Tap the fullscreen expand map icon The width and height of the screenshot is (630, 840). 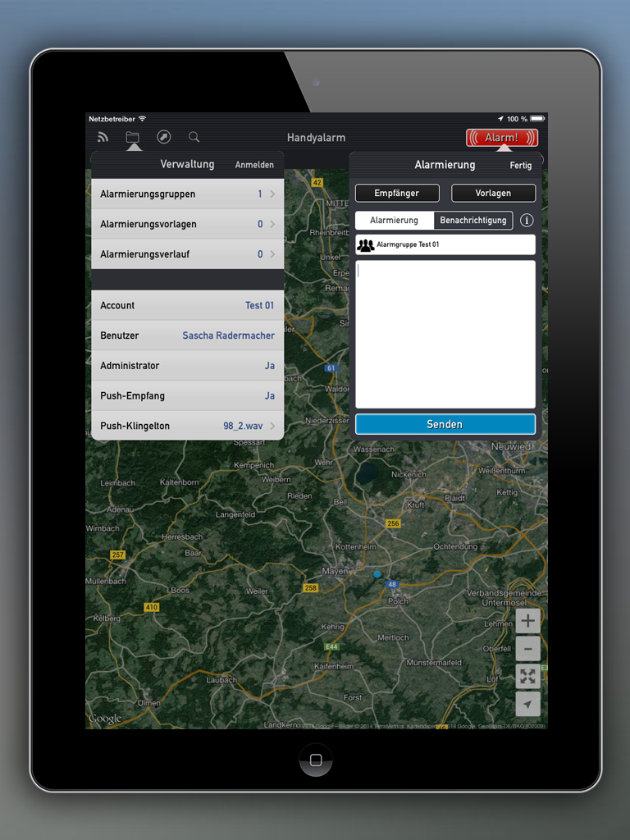[x=527, y=677]
